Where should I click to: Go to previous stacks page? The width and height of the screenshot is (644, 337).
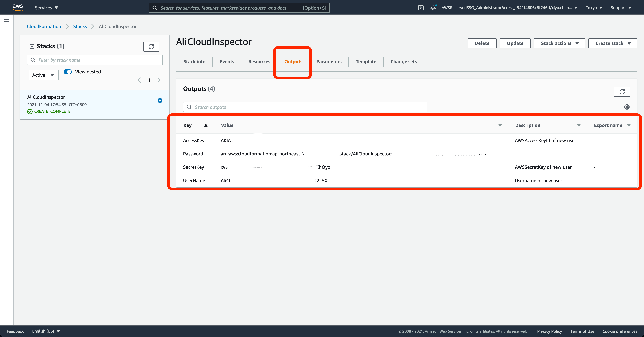point(139,80)
